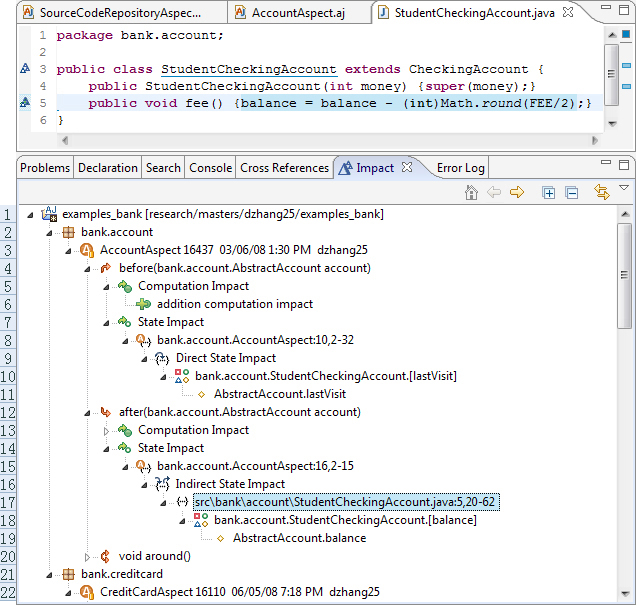Collapse the before(bank.account.AbstractAccount account) node
The height and width of the screenshot is (606, 637).
click(87, 269)
